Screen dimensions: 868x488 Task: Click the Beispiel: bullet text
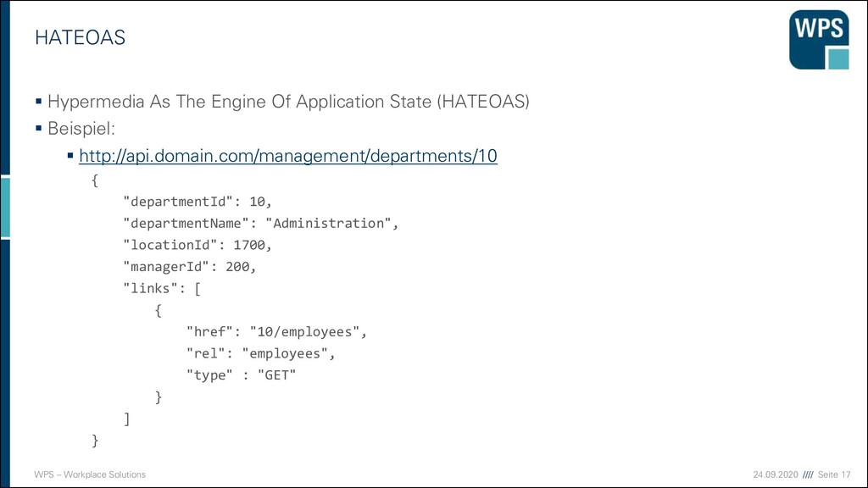pyautogui.click(x=81, y=129)
